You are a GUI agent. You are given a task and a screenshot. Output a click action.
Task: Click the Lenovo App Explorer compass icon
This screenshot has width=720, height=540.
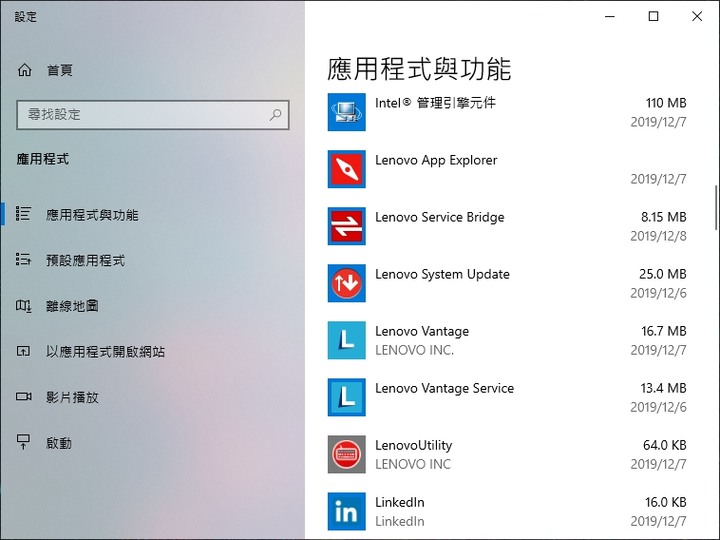pyautogui.click(x=347, y=169)
